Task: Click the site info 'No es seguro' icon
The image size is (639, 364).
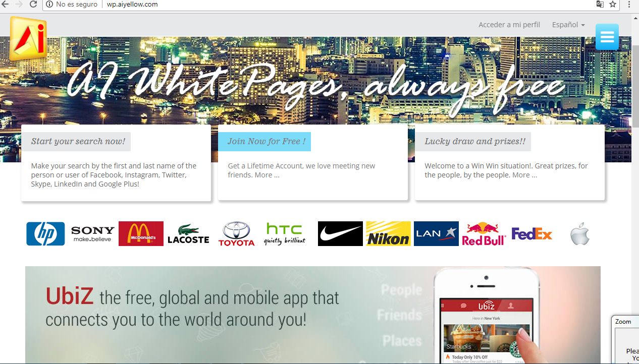Action: (49, 5)
